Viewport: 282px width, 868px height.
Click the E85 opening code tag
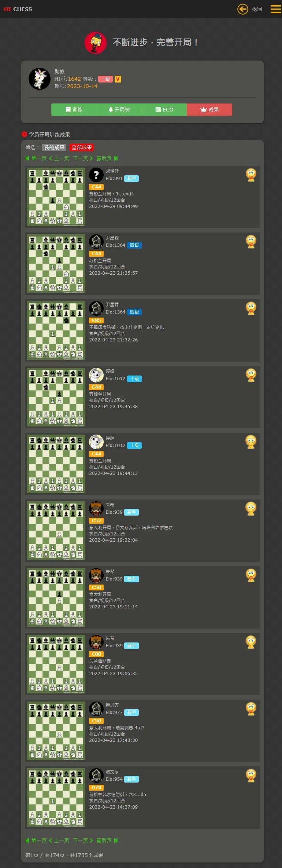(x=96, y=321)
